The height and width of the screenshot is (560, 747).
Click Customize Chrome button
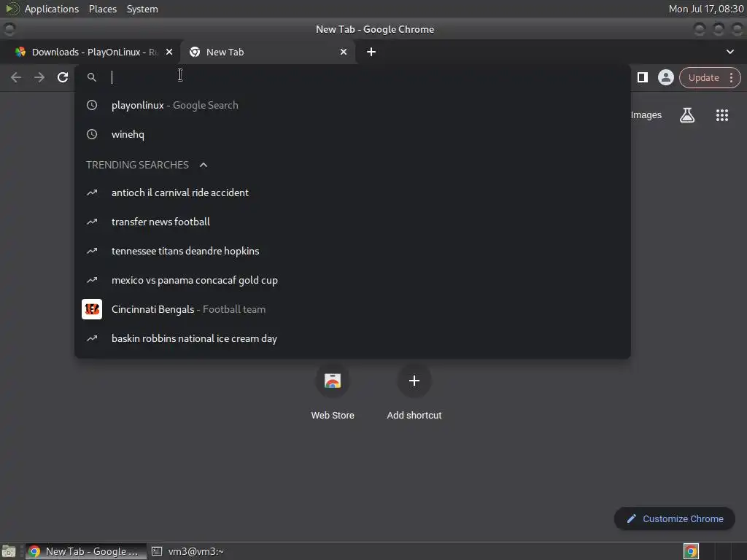(674, 518)
